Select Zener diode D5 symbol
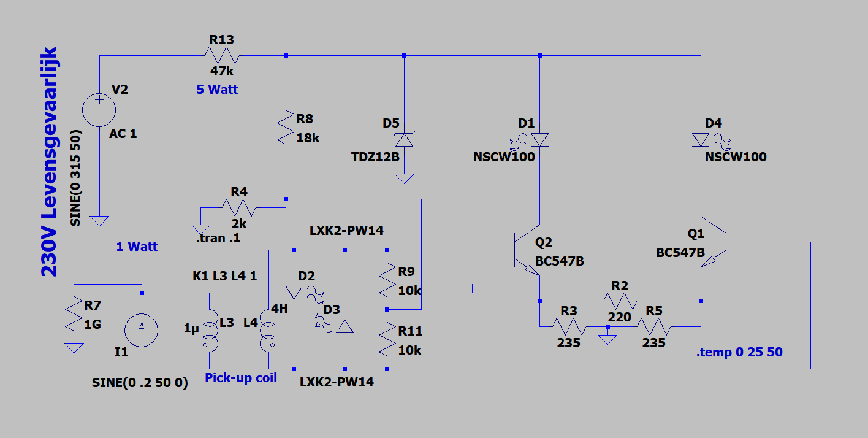This screenshot has height=438, width=868. (x=404, y=139)
